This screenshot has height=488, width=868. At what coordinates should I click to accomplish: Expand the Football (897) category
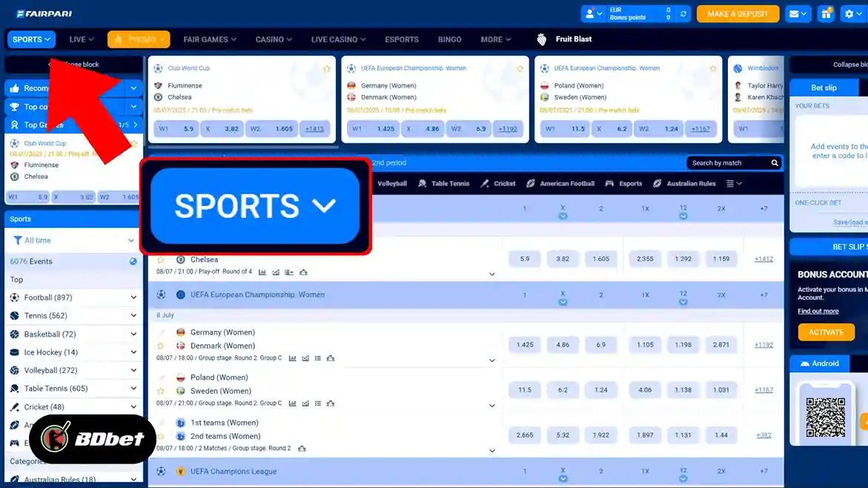133,297
